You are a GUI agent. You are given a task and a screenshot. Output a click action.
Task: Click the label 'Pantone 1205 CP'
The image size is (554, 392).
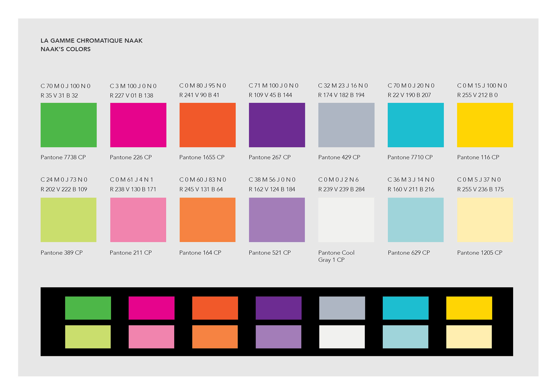pyautogui.click(x=480, y=253)
